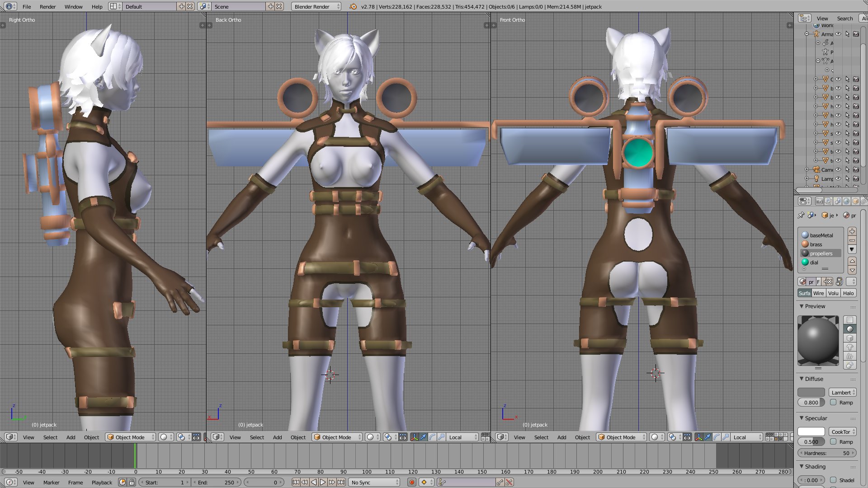Viewport: 868px width, 488px height.
Task: Click the specular color swatch
Action: click(811, 432)
